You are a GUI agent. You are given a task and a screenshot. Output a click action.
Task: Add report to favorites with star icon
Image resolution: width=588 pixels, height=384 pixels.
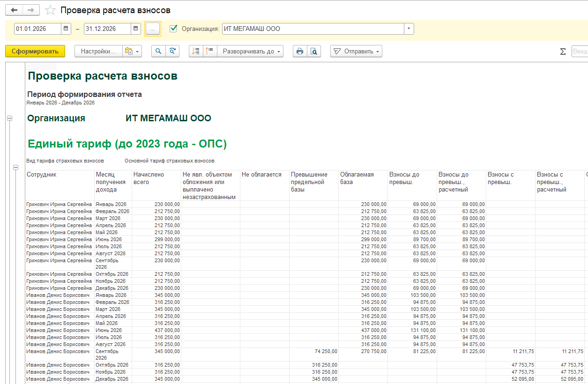(51, 10)
